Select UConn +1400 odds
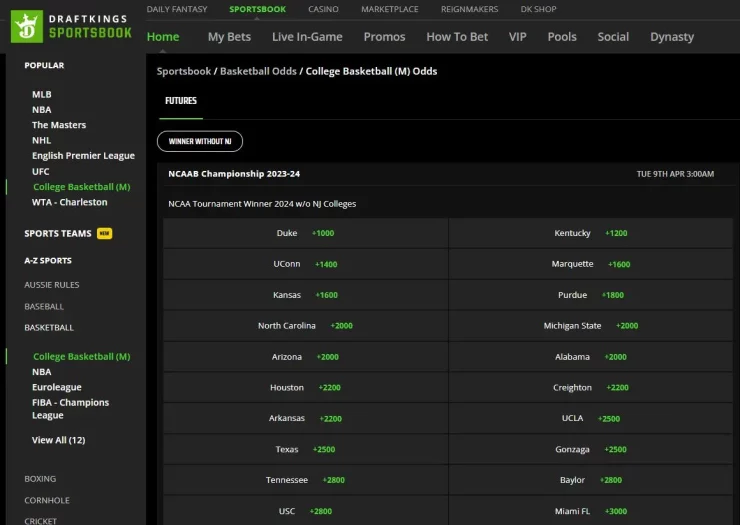Viewport: 740px width, 525px height. (305, 264)
